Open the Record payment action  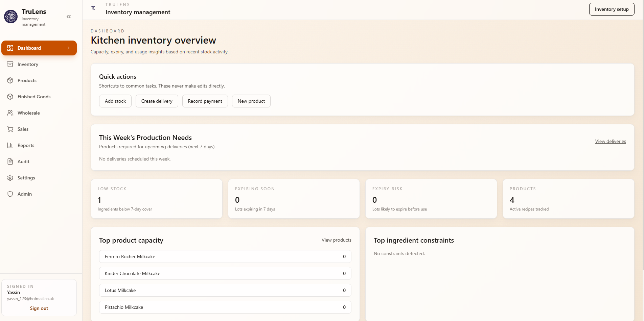(x=205, y=101)
